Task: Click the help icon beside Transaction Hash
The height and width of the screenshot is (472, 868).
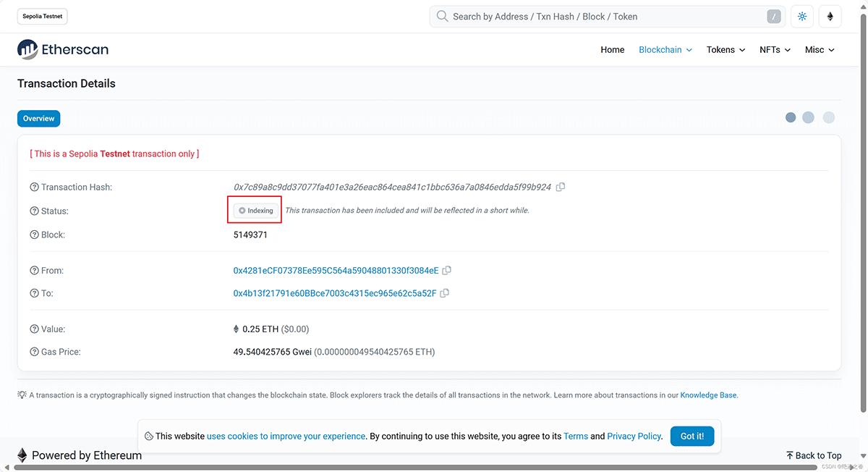Action: 34,187
